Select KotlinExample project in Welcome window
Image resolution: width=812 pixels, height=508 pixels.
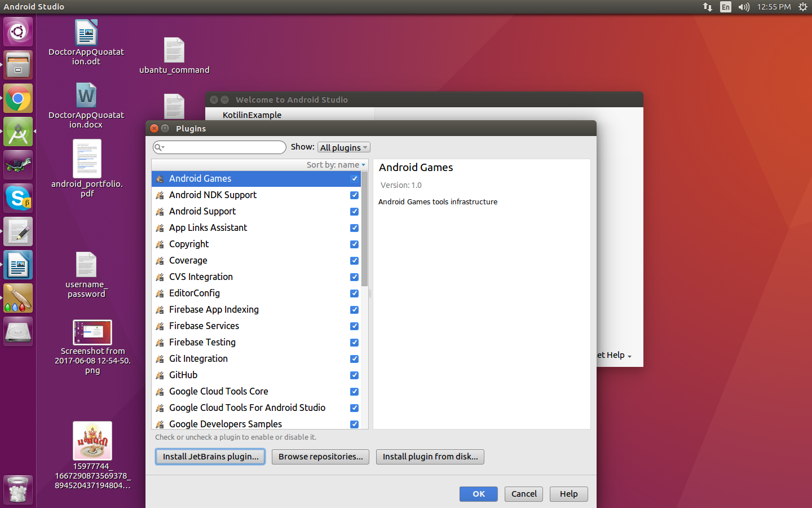point(251,115)
